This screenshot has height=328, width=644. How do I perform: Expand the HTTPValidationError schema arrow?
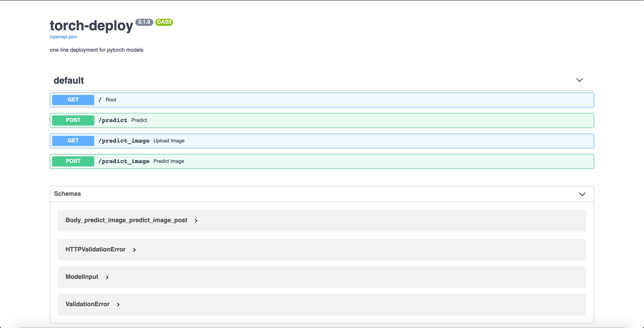click(134, 250)
